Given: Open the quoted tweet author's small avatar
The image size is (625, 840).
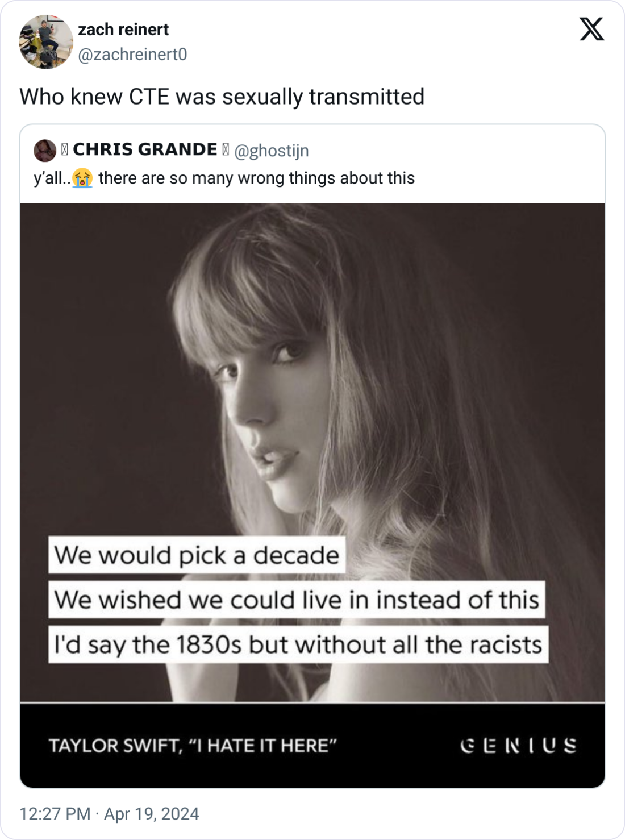Looking at the screenshot, I should [45, 151].
